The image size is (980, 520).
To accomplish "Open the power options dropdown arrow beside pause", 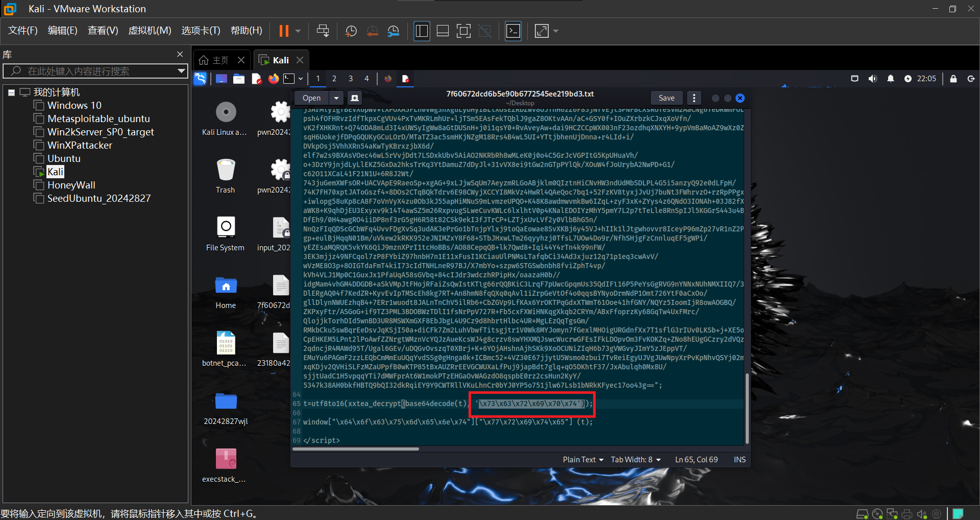I will 298,31.
